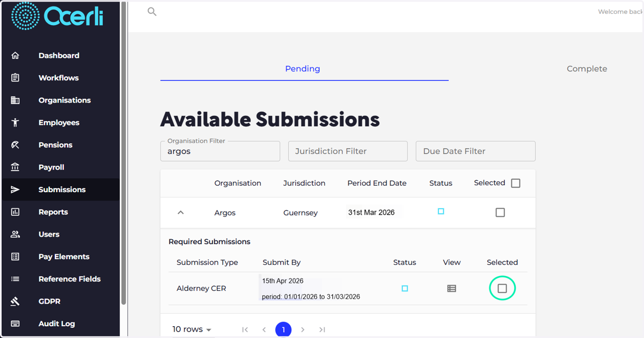This screenshot has width=644, height=338.
Task: Click the Due Date Filter field
Action: tap(475, 151)
